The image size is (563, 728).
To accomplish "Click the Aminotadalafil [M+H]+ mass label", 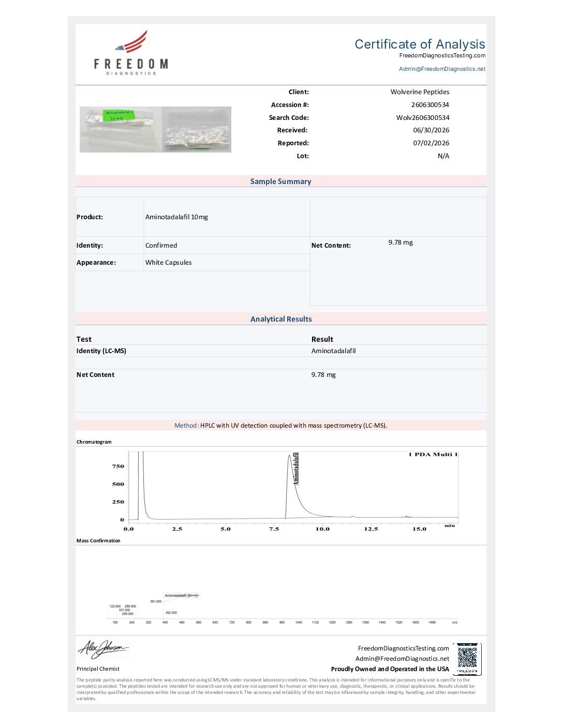I will [182, 596].
